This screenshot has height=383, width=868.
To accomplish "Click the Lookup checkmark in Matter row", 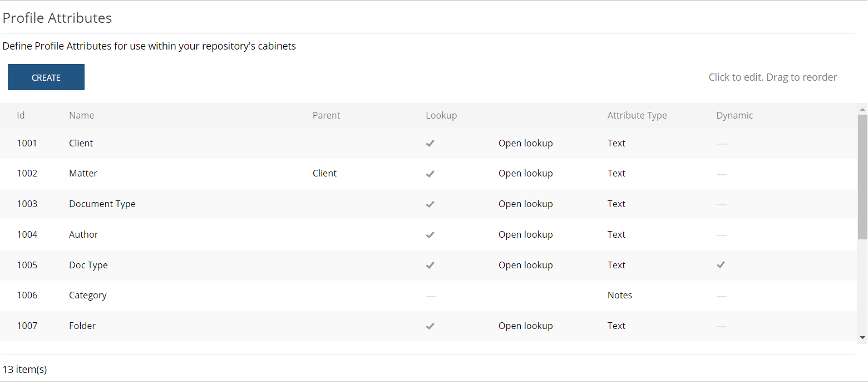I will 430,174.
